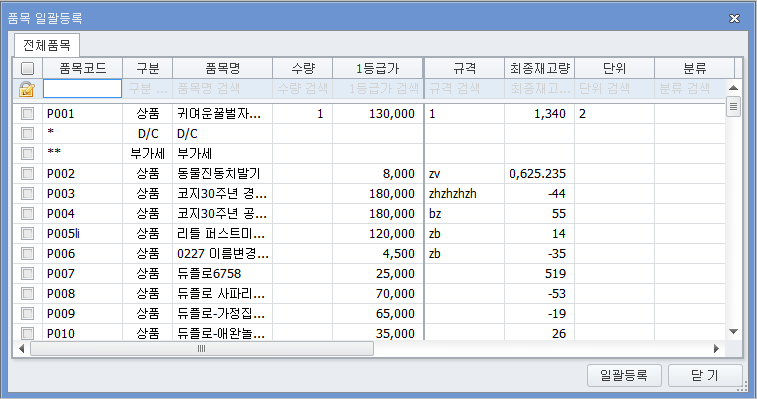
Task: Click the 구분 search filter field
Action: coord(147,89)
